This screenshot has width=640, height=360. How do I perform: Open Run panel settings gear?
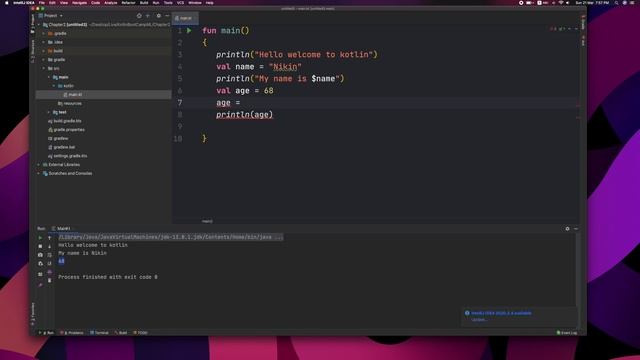click(x=567, y=229)
